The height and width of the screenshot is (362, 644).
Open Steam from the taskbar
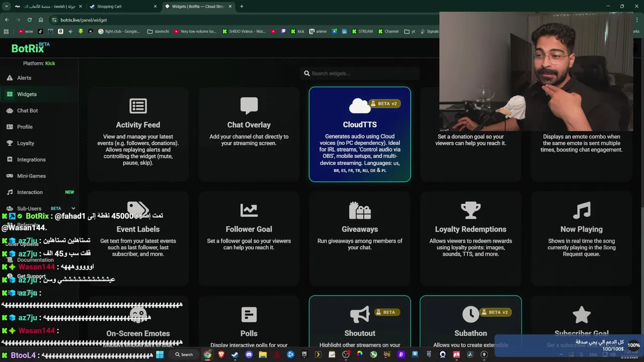pos(235,354)
